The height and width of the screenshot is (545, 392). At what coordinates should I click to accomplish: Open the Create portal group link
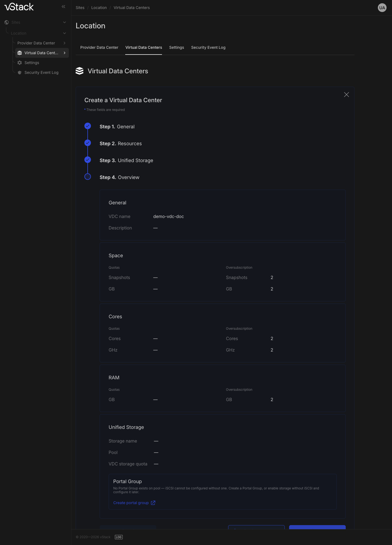131,503
